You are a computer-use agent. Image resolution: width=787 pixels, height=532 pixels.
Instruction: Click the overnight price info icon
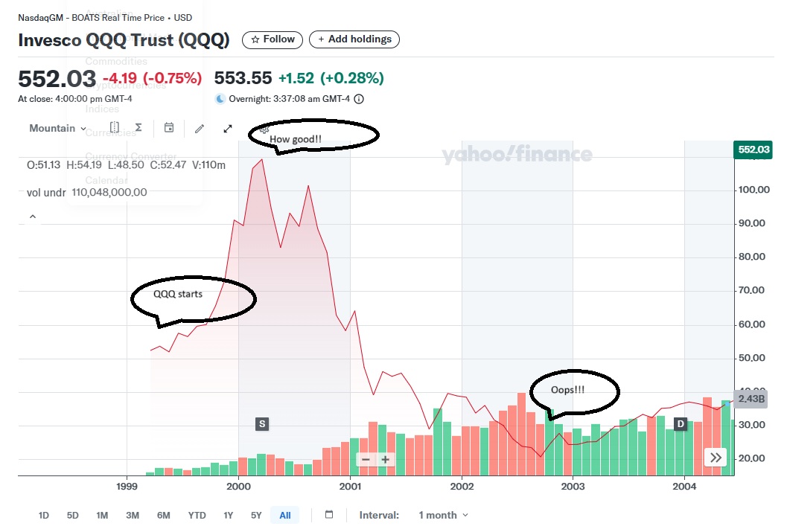[x=359, y=99]
